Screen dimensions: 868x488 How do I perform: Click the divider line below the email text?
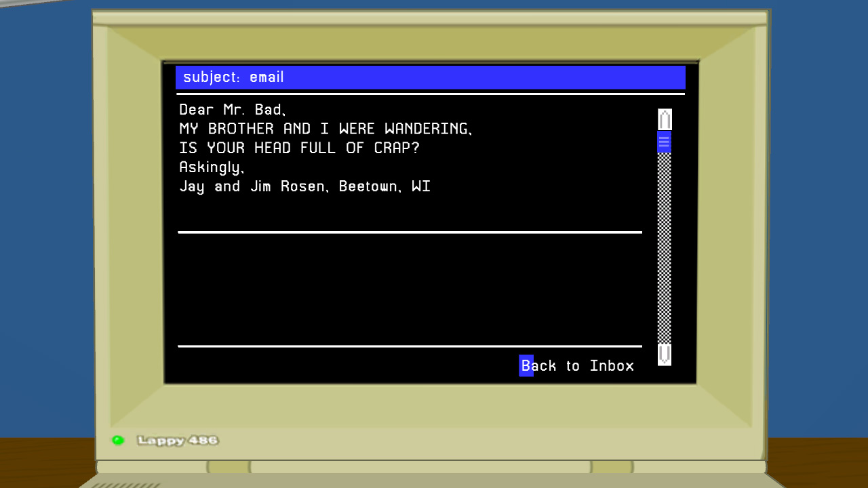(410, 232)
